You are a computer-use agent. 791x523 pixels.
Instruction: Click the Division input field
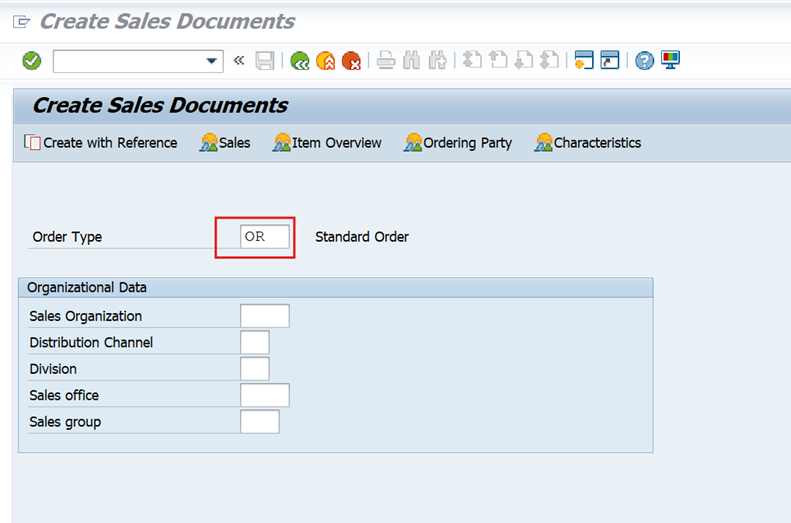click(x=255, y=369)
